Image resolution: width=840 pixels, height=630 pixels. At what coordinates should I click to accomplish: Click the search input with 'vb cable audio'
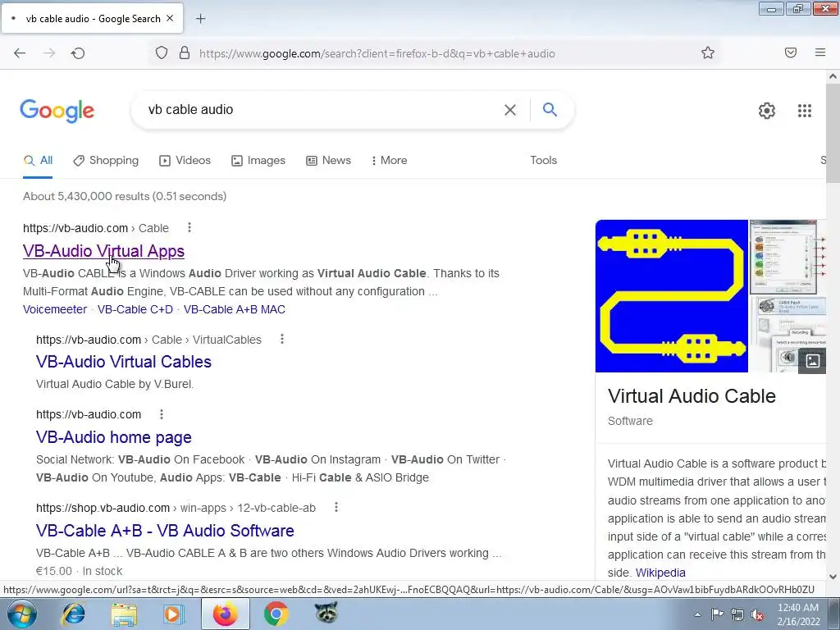click(322, 109)
